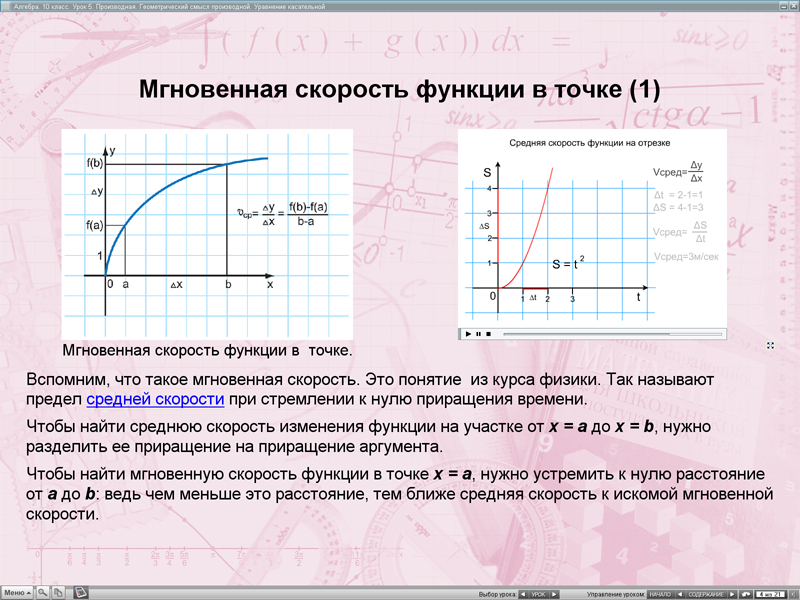Toggle the animation play state to paused
This screenshot has height=600, width=800.
click(x=478, y=333)
